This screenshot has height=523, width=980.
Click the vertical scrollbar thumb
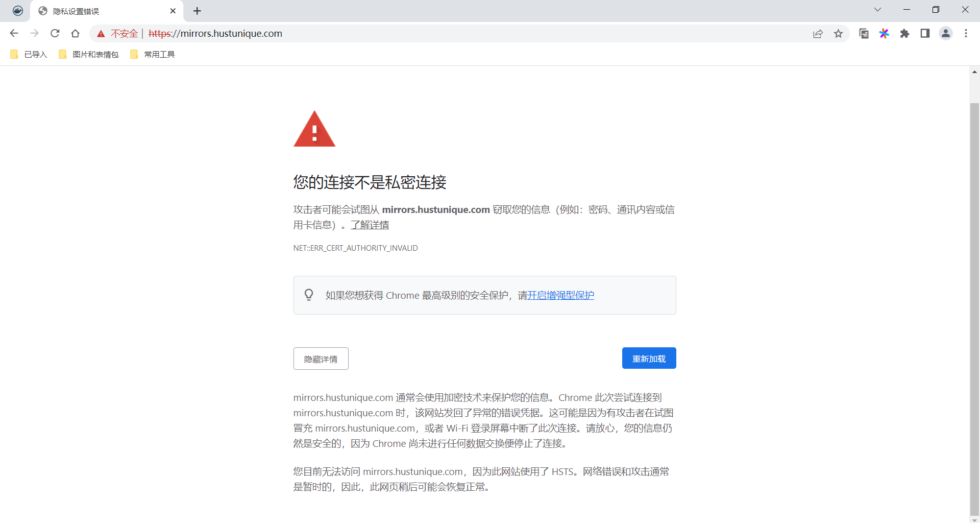[974, 309]
